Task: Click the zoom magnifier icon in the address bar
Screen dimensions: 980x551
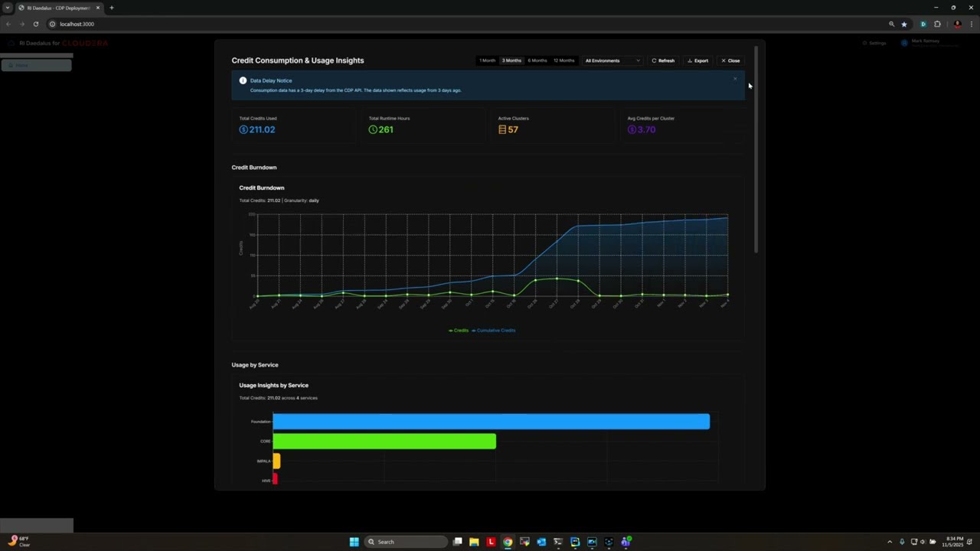Action: (891, 24)
